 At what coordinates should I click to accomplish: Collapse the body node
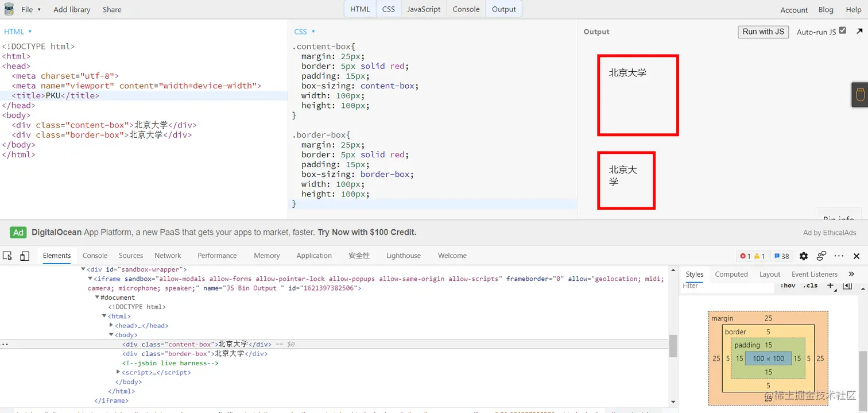(x=111, y=334)
